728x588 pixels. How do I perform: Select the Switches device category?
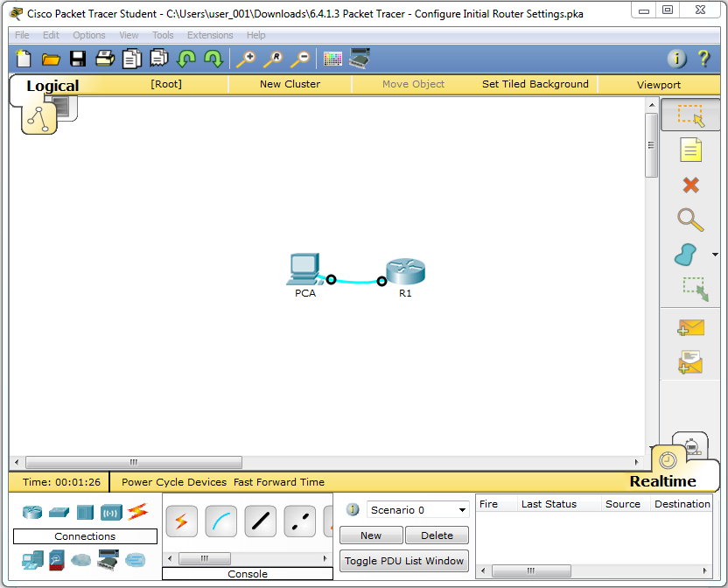59,512
